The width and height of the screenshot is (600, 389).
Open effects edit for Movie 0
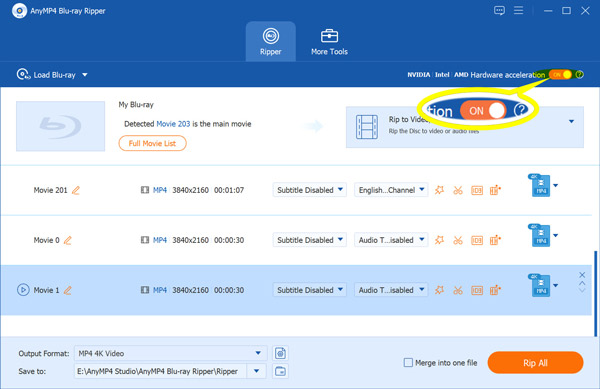click(x=439, y=240)
